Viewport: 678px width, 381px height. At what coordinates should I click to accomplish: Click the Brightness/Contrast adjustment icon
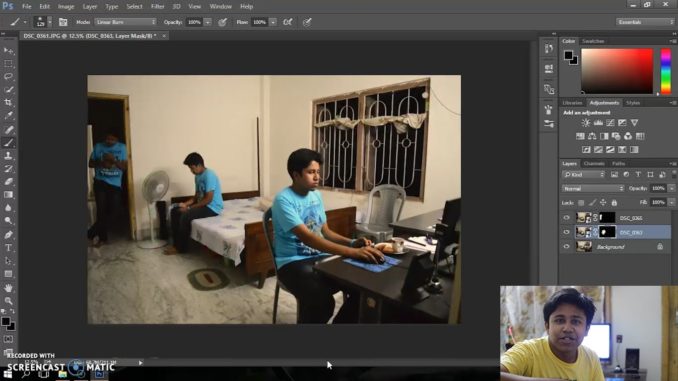tap(586, 123)
